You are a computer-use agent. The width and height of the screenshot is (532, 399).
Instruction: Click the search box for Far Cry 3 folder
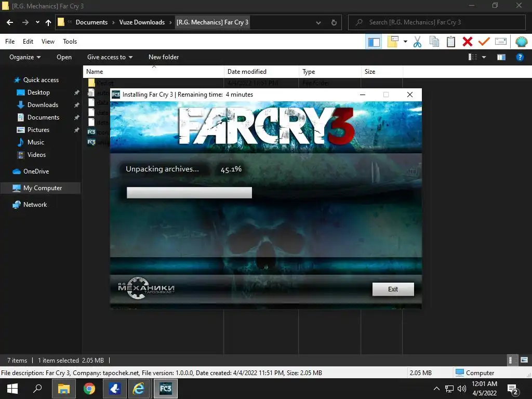coord(436,22)
